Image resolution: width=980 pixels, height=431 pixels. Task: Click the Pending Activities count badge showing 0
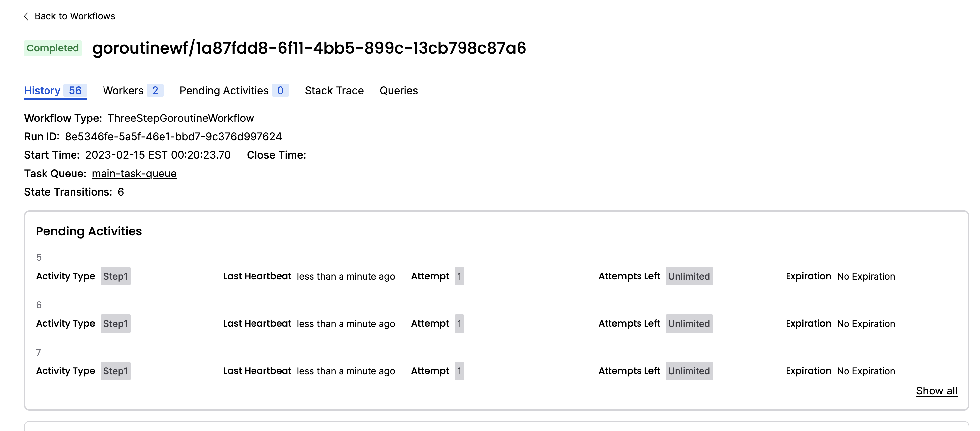tap(281, 91)
